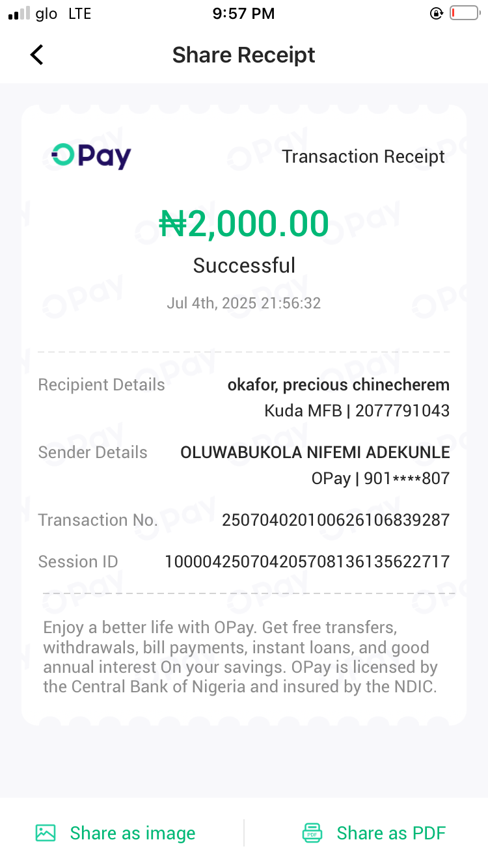Tap the battery icon in status bar
Image resolution: width=488 pixels, height=868 pixels.
tap(464, 14)
